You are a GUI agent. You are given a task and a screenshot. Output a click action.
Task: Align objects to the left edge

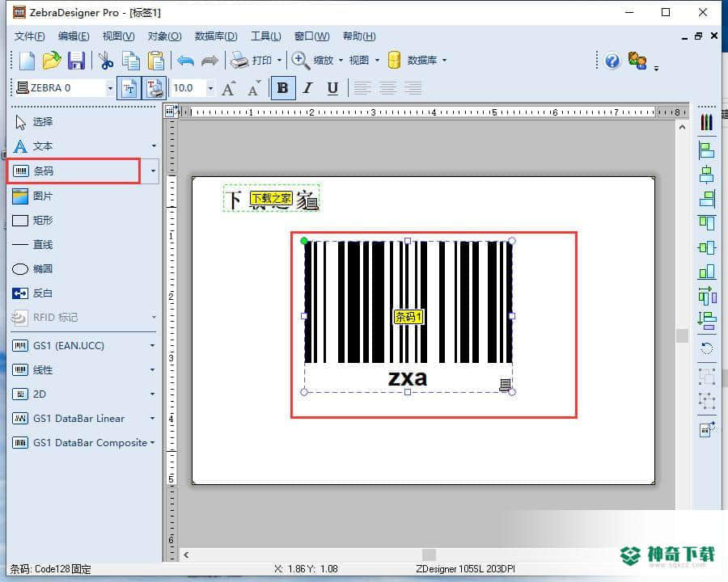[707, 150]
